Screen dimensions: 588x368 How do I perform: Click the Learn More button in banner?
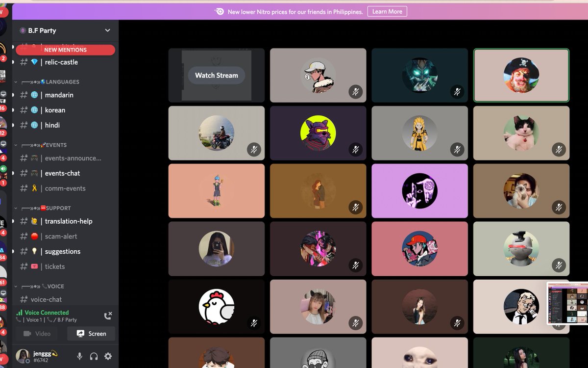click(387, 11)
